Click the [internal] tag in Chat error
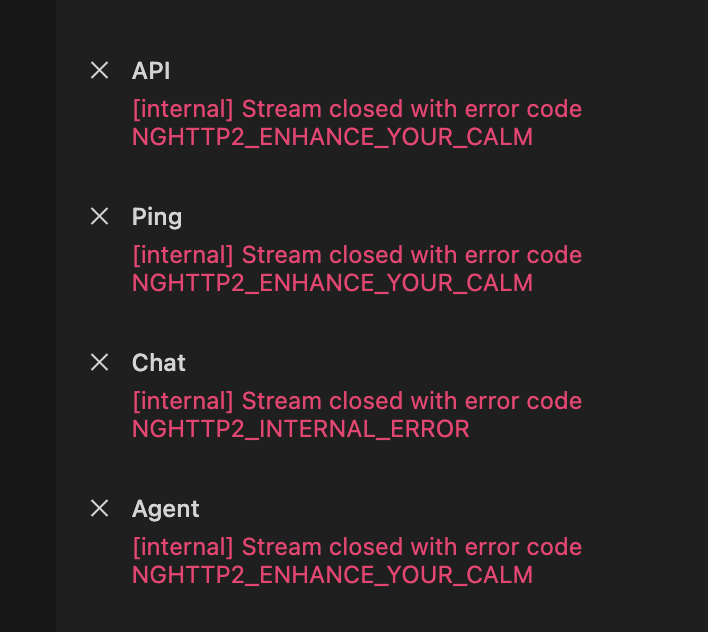 point(182,401)
